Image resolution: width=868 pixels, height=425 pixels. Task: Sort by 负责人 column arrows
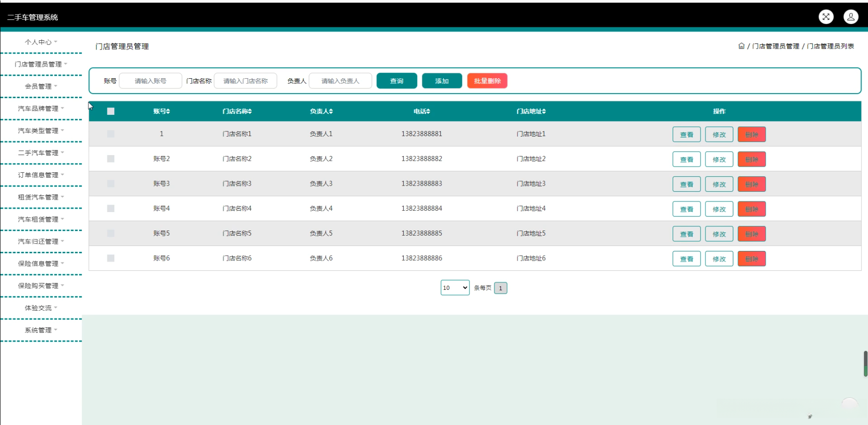point(331,111)
